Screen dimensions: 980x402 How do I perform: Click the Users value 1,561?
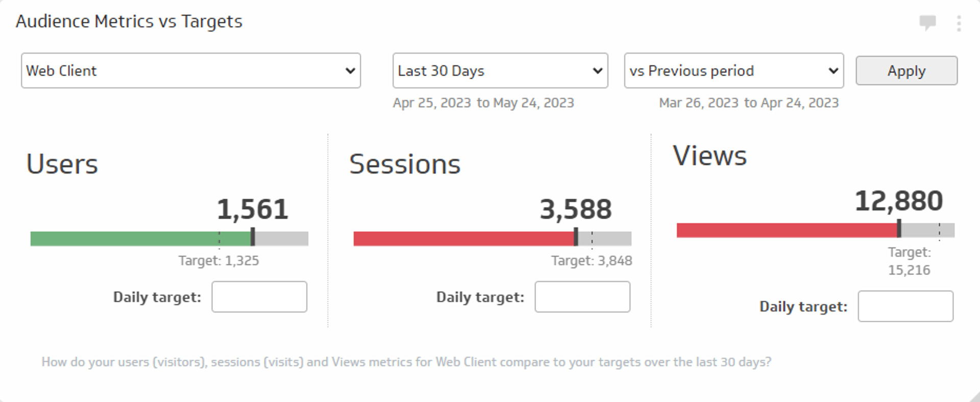point(253,209)
